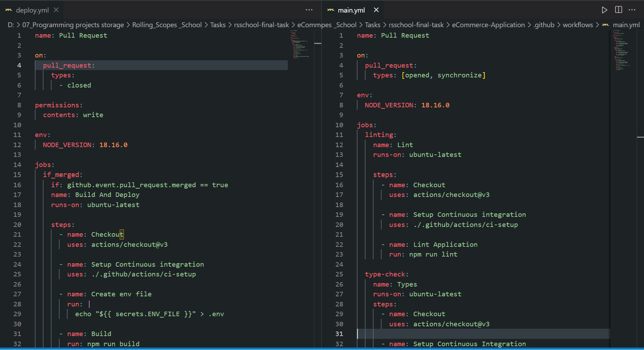Screen dimensions: 644x350
Task: Expand the D: drive breadcrumb
Action: pyautogui.click(x=10, y=25)
